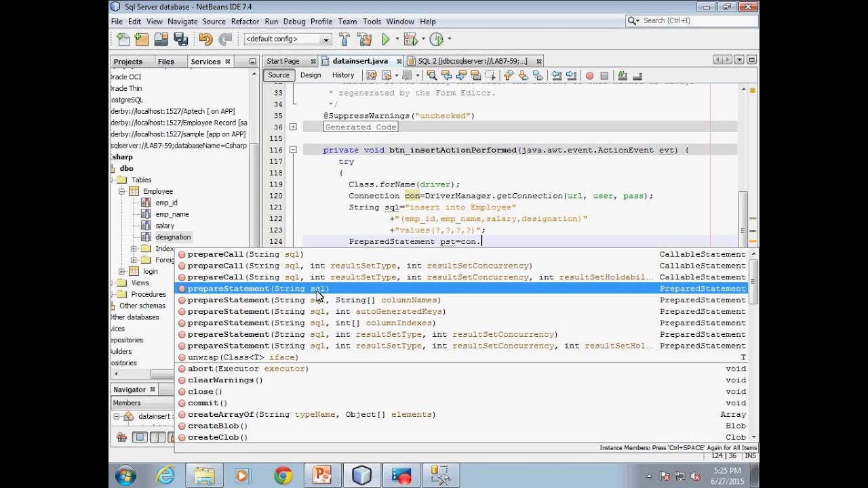Select the createBlob() completion item
868x488 pixels.
461,426
